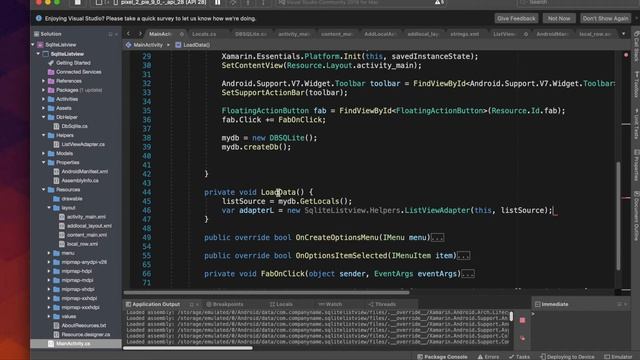Viewport: 640px width, 360px height.
Task: Select MainActivity.cs in solution tree
Action: 73,344
